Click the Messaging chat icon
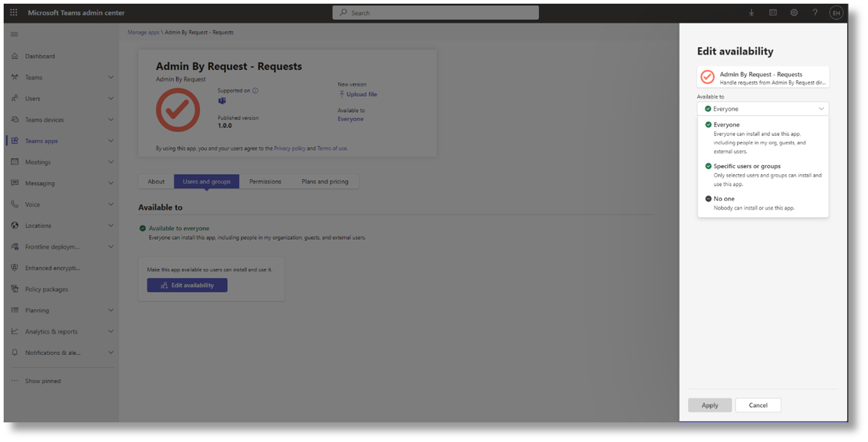The image size is (868, 442). point(15,183)
